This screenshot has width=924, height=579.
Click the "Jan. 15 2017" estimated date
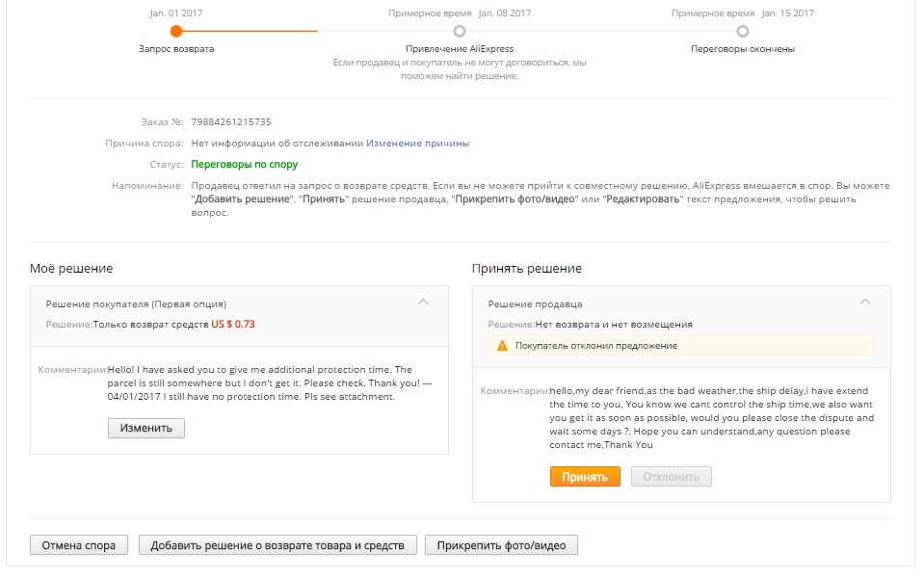click(x=787, y=13)
